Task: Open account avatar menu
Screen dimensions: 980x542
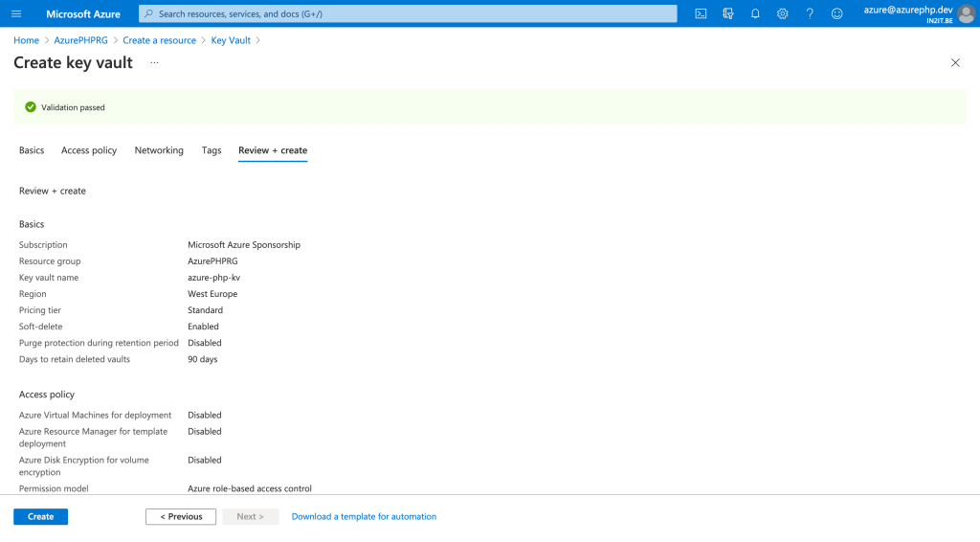Action: point(967,13)
